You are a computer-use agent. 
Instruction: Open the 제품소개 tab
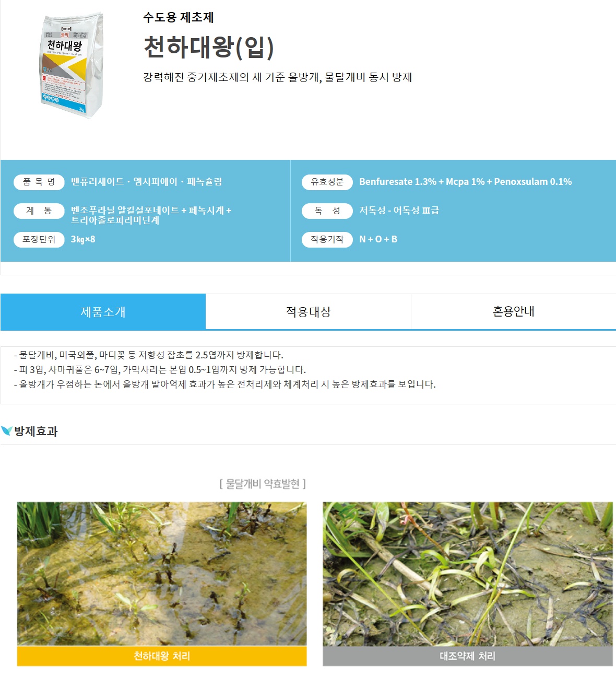point(103,312)
